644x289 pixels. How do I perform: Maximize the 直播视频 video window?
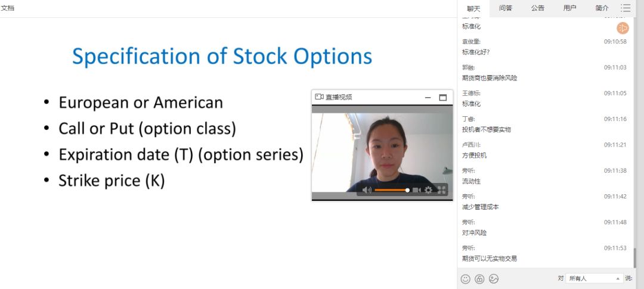pos(442,97)
